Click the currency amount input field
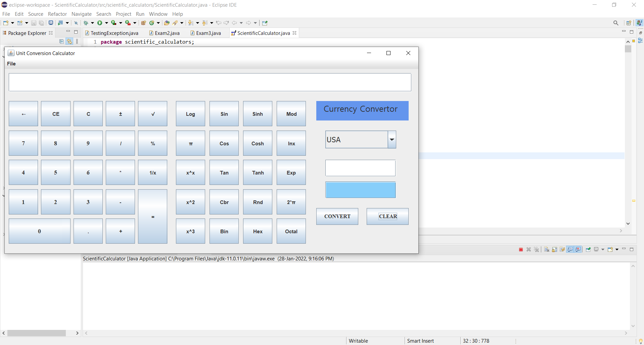The height and width of the screenshot is (345, 644). (x=360, y=168)
